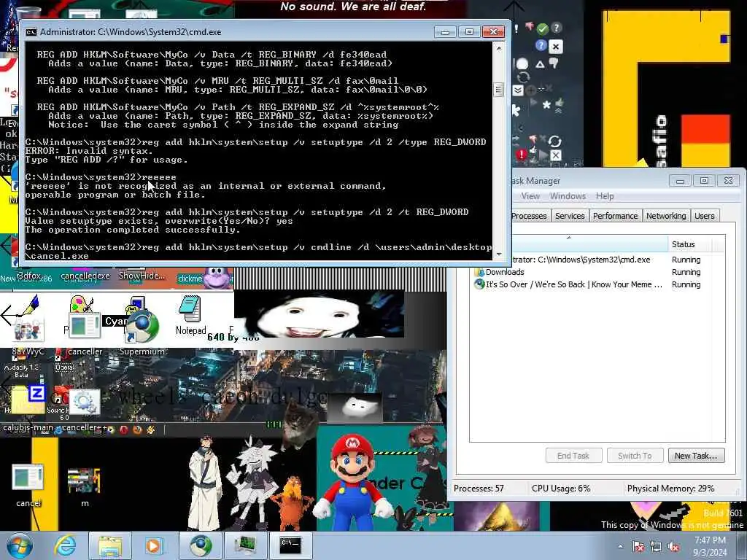Open the cmd window title bar system icon
The image size is (747, 560).
31,32
